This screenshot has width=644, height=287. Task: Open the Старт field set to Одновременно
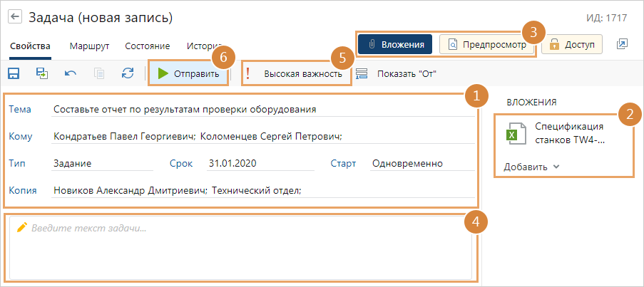pyautogui.click(x=421, y=163)
